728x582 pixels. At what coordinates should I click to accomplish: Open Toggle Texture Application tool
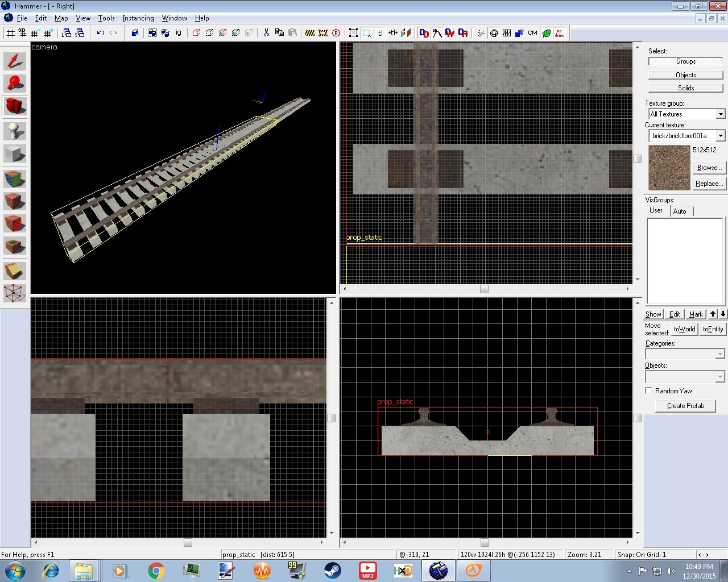tap(15, 178)
